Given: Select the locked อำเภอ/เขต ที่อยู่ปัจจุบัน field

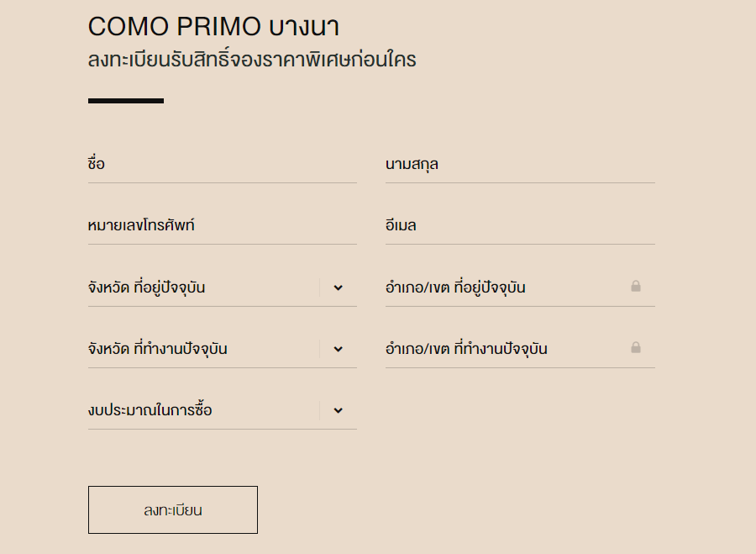Looking at the screenshot, I should [504, 288].
